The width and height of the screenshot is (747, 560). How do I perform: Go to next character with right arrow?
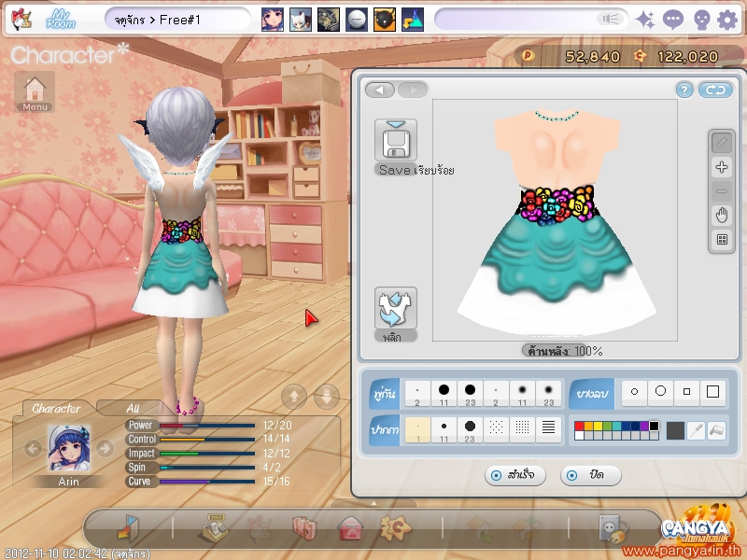click(106, 448)
